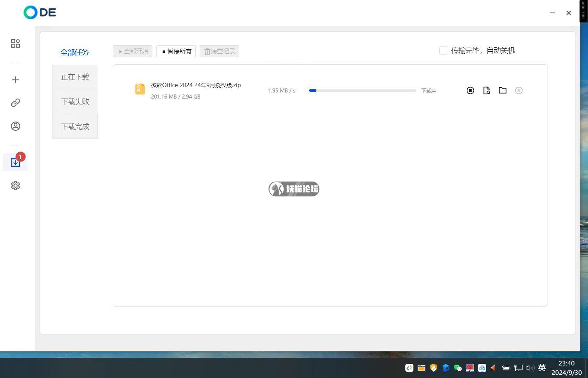
Task: Click the shield security icon in tray
Action: click(434, 368)
